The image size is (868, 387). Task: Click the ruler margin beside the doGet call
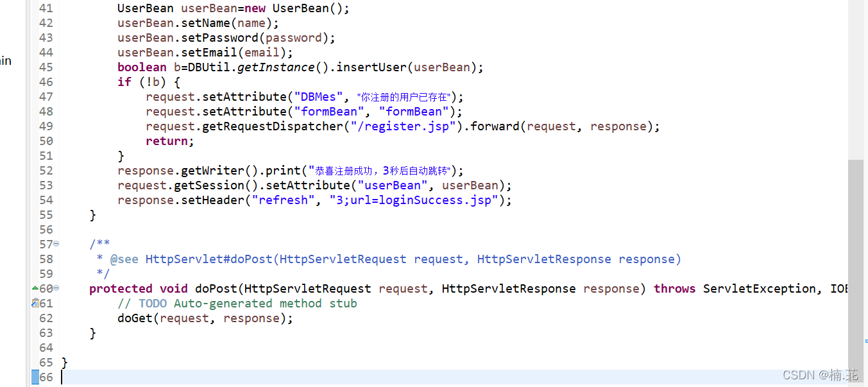[29, 318]
